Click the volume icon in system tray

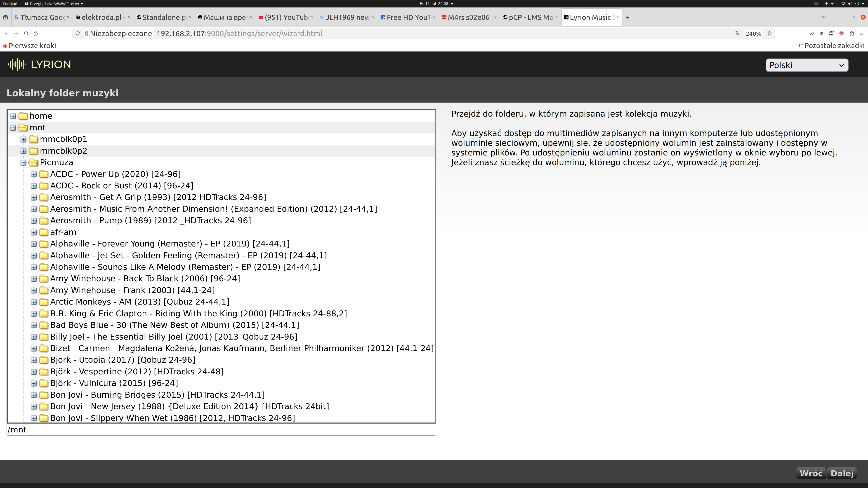click(850, 4)
